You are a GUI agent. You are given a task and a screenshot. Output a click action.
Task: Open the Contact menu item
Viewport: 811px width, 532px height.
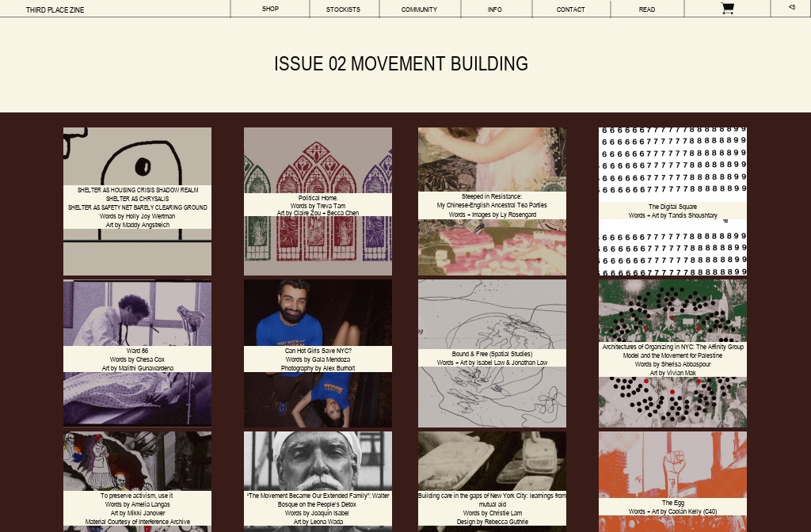point(570,9)
